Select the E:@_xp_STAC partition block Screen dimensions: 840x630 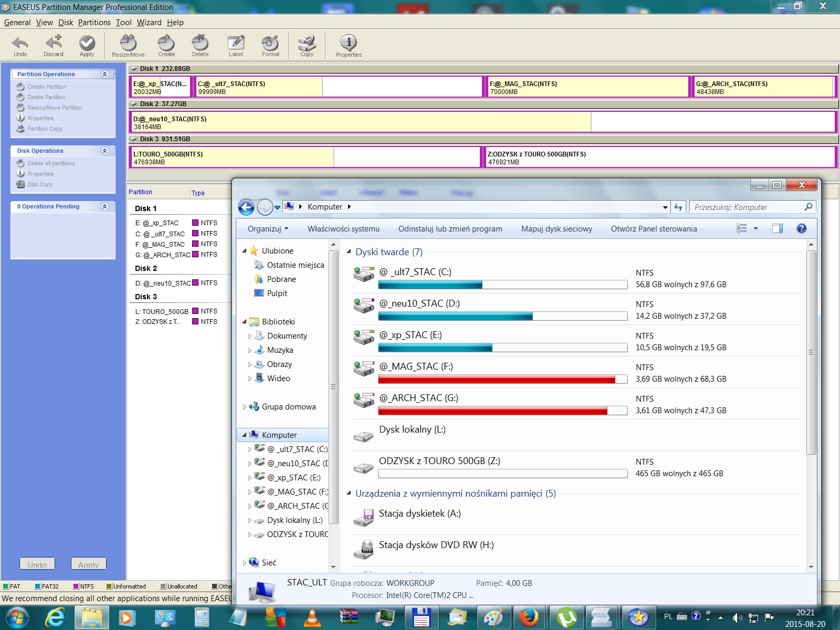tap(161, 87)
